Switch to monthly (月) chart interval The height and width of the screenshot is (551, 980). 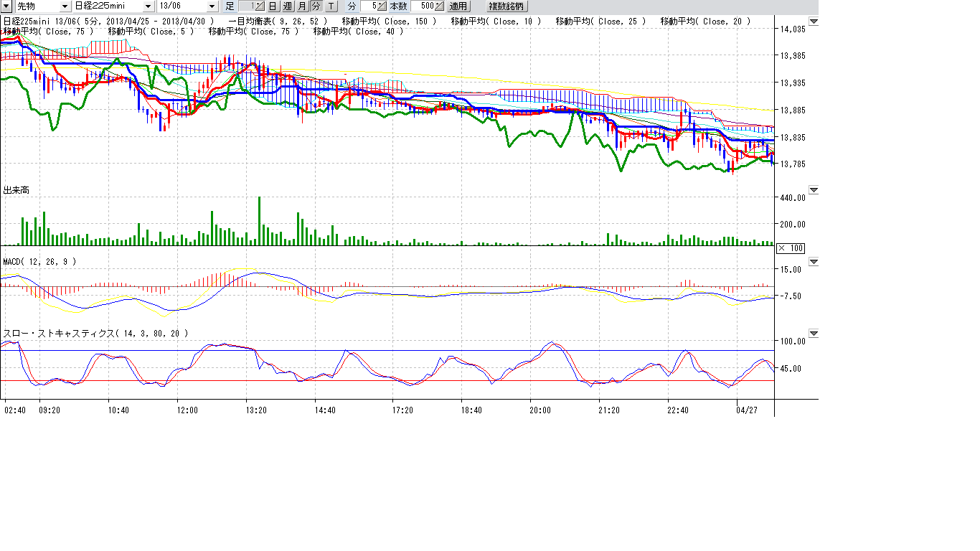coord(302,6)
